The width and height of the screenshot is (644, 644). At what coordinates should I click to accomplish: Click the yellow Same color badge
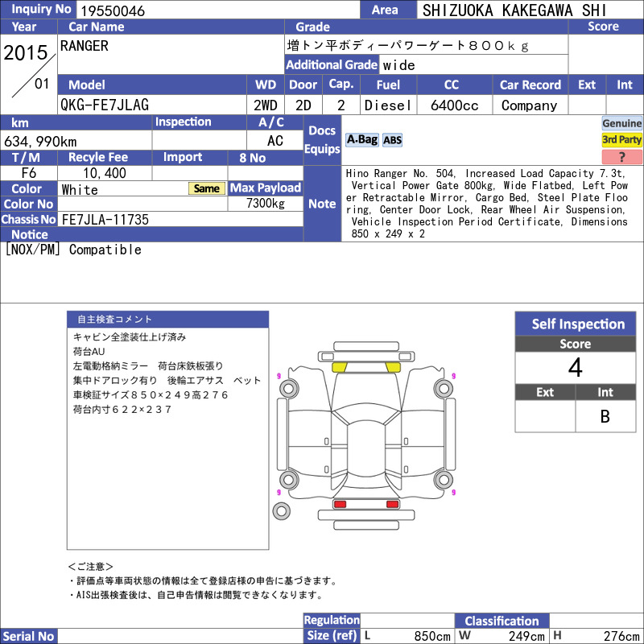tap(207, 188)
